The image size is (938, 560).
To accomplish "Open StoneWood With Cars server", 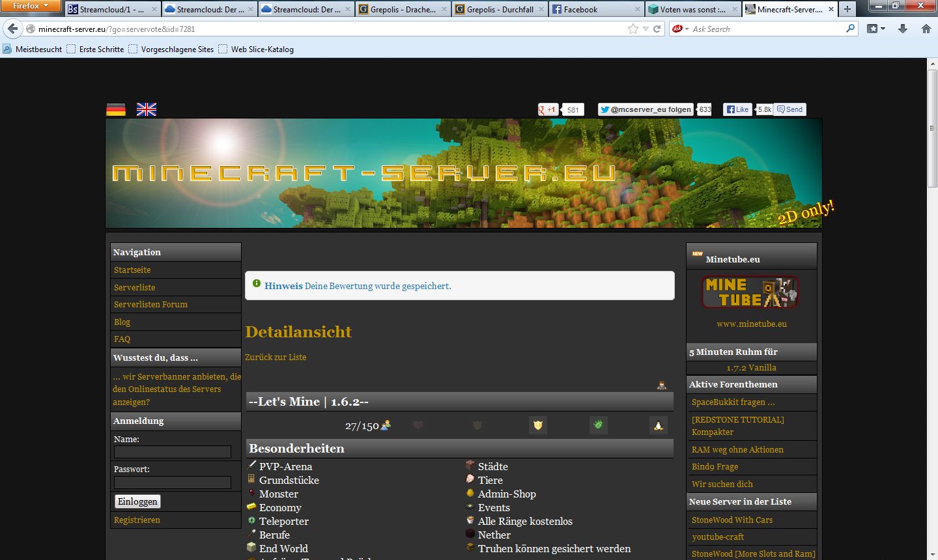I will (x=732, y=520).
